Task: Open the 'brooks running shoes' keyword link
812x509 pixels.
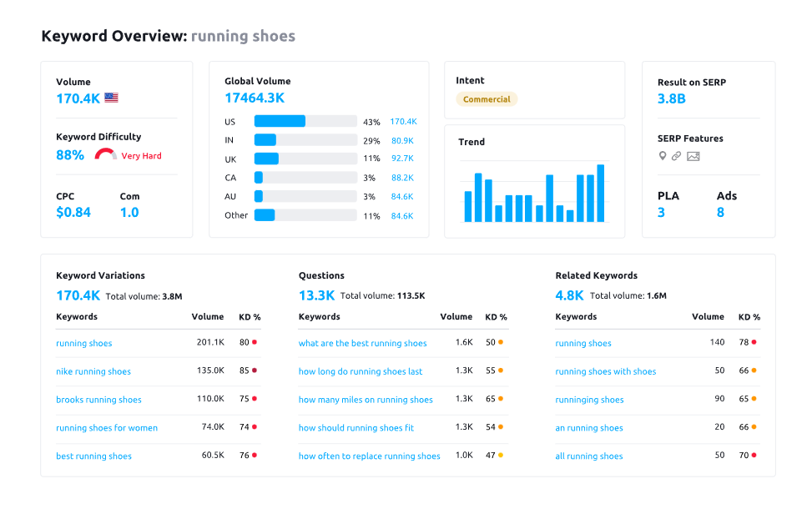Action: [x=98, y=400]
